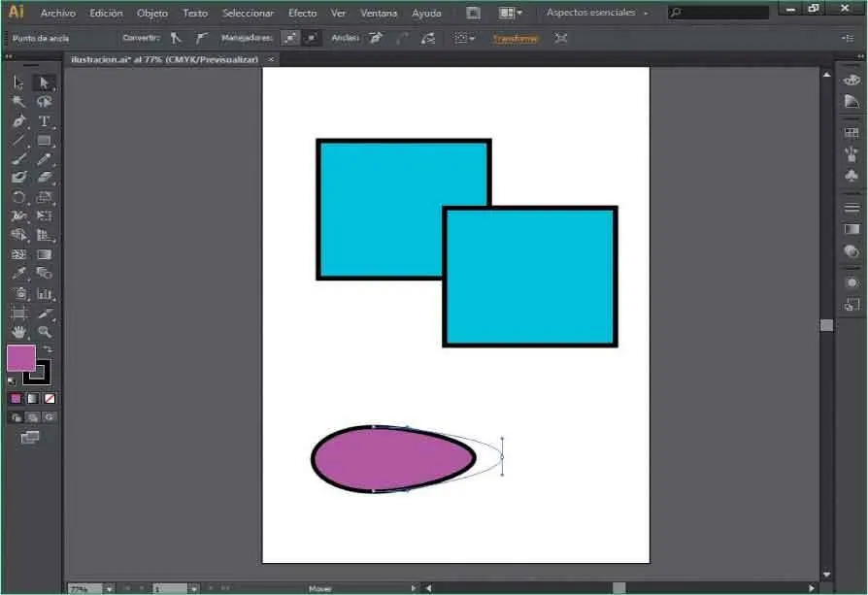Click the Transformar link
Image resolution: width=868 pixels, height=595 pixels.
516,39
